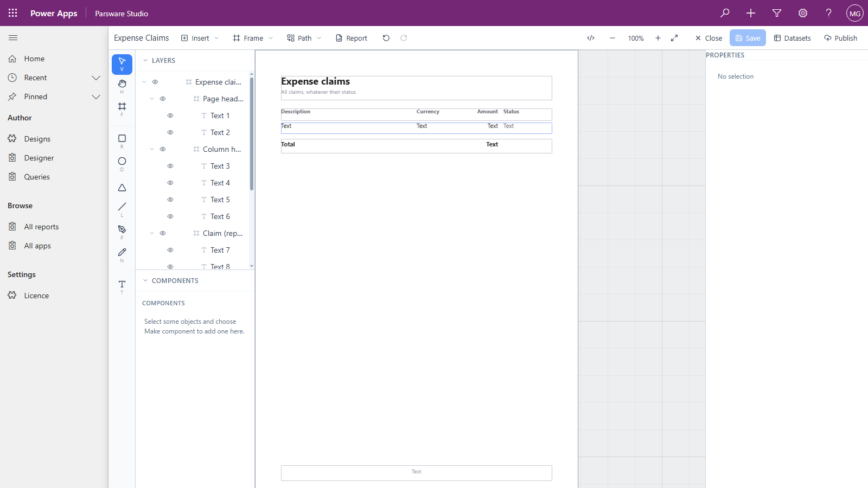Zoom in with the plus icon
Screen dimensions: 868x488
click(x=658, y=38)
